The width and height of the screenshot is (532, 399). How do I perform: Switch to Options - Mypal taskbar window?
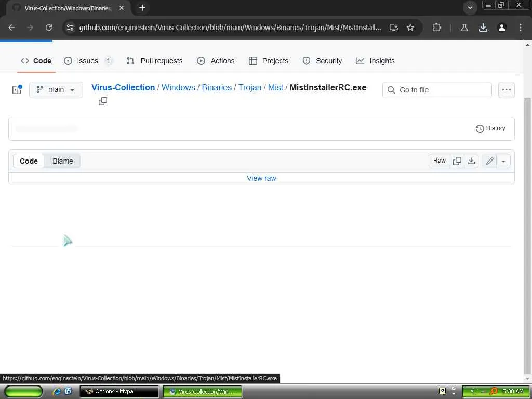click(x=119, y=391)
